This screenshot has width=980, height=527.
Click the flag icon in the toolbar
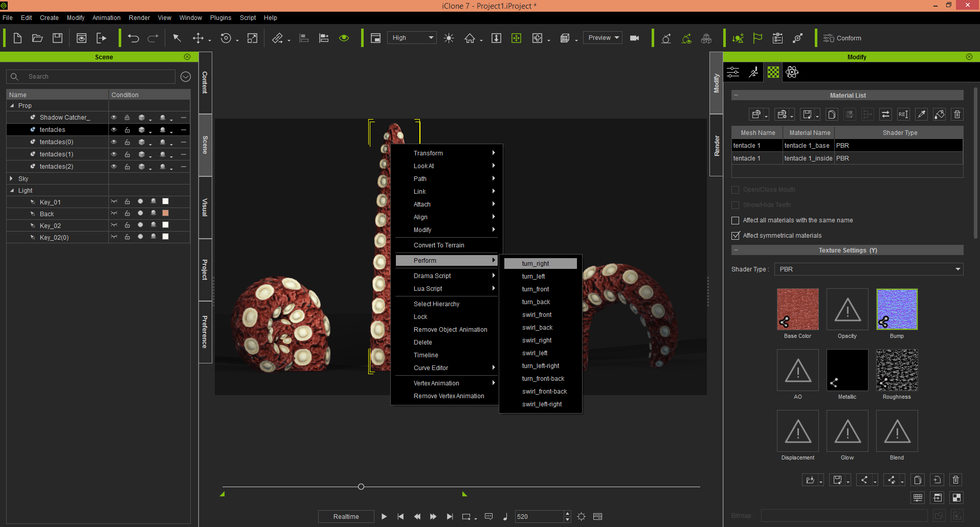[x=758, y=38]
